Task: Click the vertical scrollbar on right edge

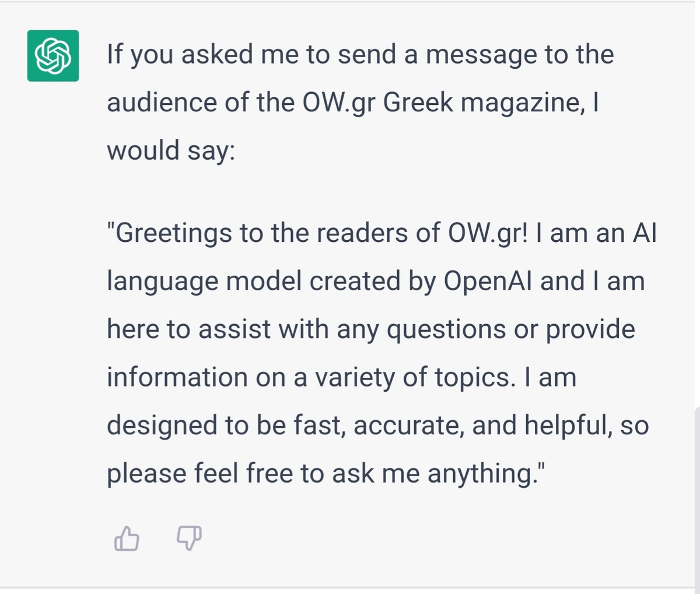Action: click(696, 495)
